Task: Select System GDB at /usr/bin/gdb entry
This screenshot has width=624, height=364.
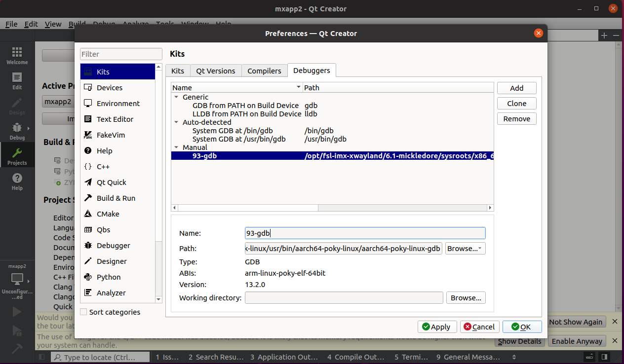Action: click(238, 139)
